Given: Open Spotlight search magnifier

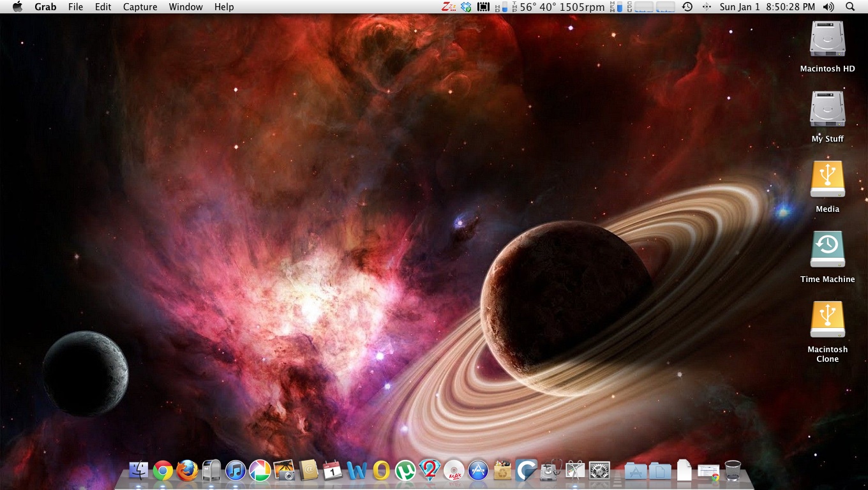Looking at the screenshot, I should [x=850, y=7].
